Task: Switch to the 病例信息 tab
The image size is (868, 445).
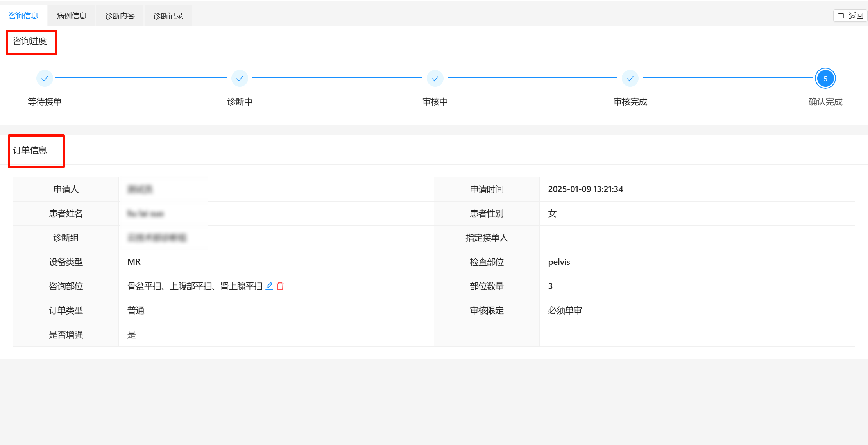Action: [x=72, y=16]
